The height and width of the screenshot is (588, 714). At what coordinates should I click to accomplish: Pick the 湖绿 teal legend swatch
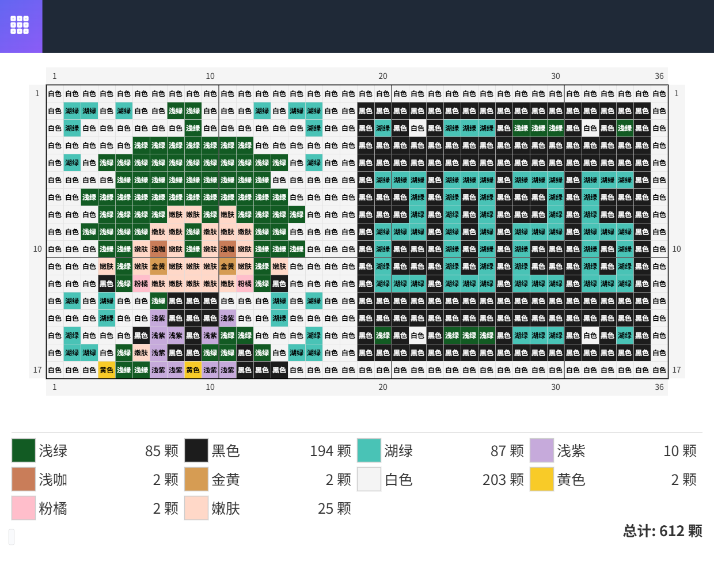pyautogui.click(x=369, y=450)
